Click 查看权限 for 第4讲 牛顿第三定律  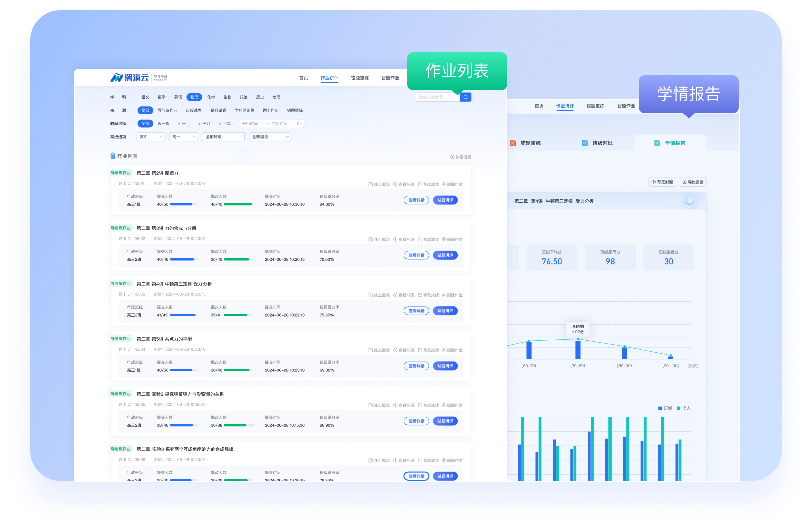pos(404,295)
